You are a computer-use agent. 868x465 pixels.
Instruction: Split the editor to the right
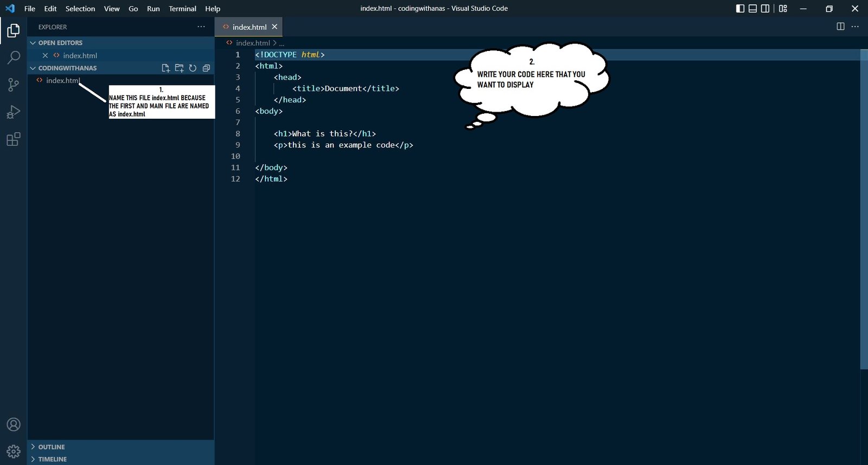point(840,27)
